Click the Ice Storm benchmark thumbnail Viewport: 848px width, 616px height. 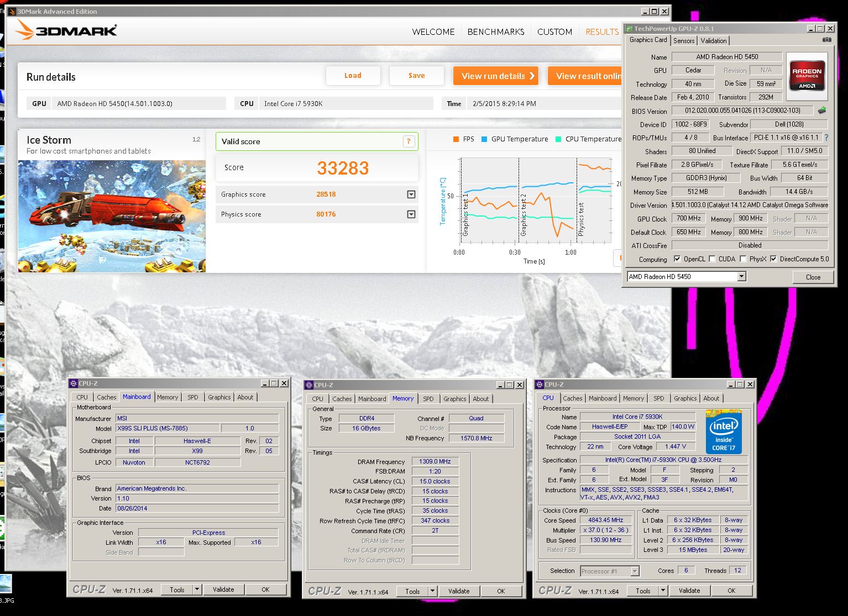[x=112, y=216]
